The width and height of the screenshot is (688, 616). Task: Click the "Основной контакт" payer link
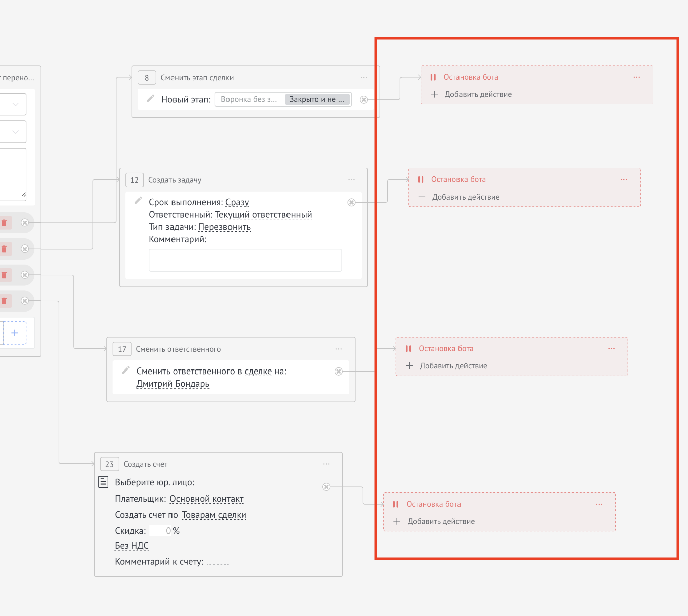206,499
